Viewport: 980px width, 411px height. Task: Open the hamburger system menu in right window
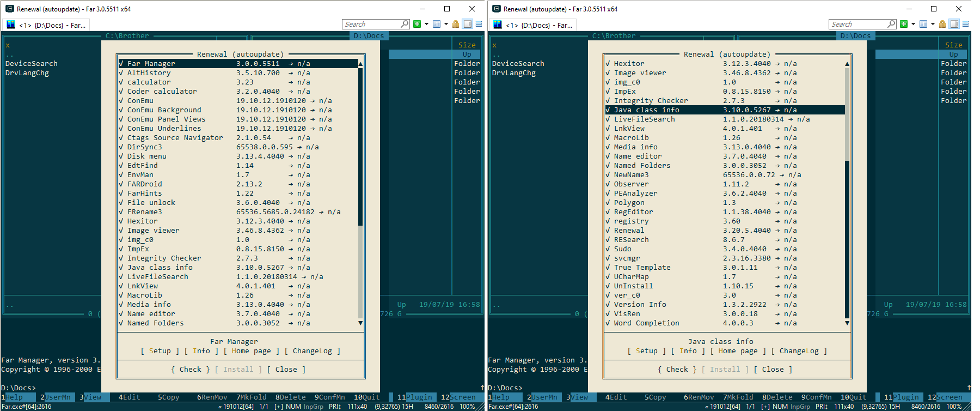point(965,24)
